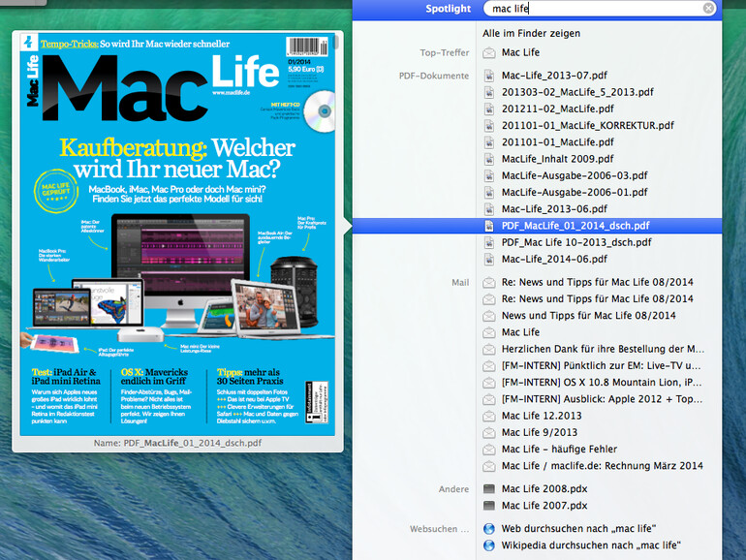This screenshot has height=560, width=746.
Task: Open 201101-01_MacLife.pdf result
Action: (558, 141)
